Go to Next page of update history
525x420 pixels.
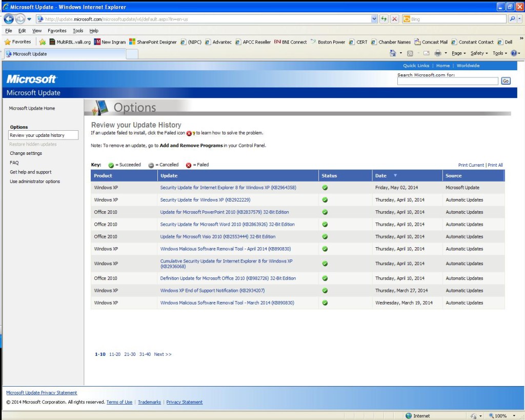coord(162,354)
